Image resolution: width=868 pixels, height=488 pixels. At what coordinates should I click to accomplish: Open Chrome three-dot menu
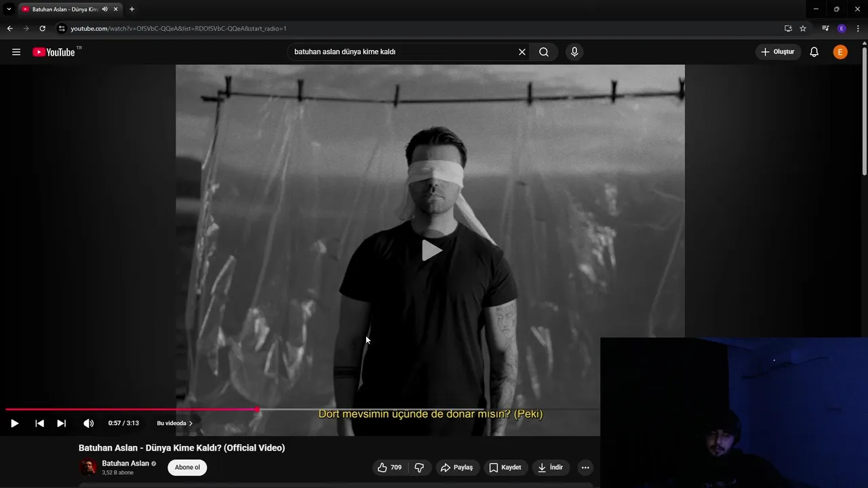coord(858,28)
